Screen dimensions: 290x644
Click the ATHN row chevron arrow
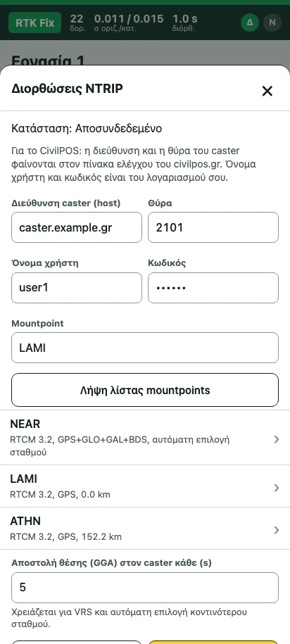click(x=277, y=530)
